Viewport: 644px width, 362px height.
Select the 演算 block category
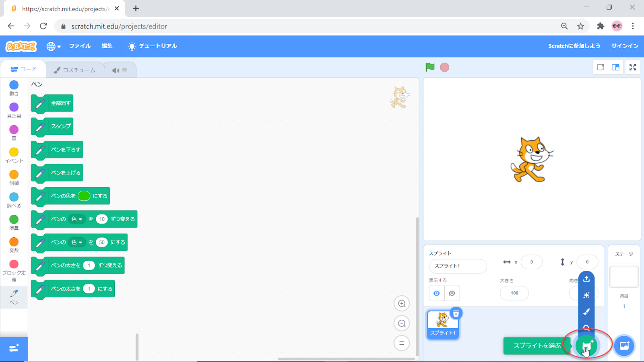pyautogui.click(x=14, y=222)
